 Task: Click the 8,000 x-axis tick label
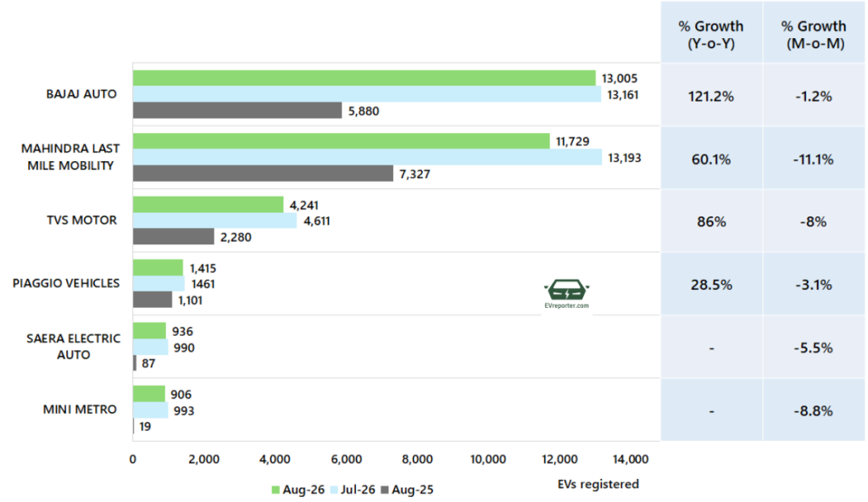(417, 460)
